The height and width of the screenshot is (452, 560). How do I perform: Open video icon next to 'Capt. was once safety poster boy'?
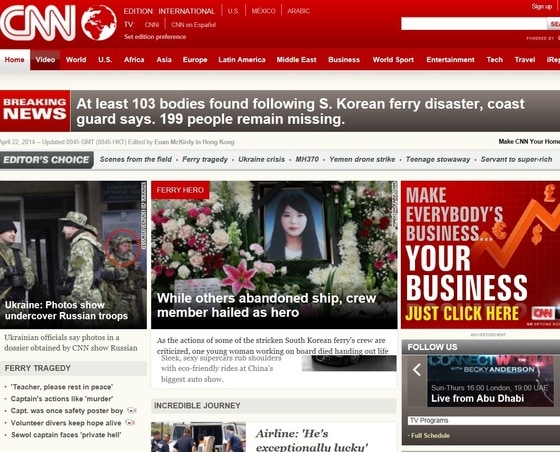coord(131,410)
